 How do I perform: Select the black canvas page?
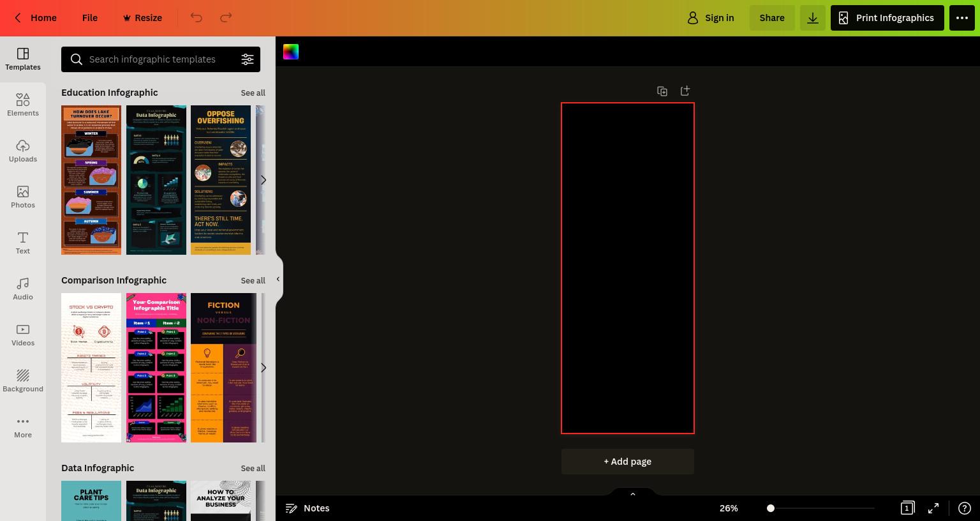coord(628,268)
